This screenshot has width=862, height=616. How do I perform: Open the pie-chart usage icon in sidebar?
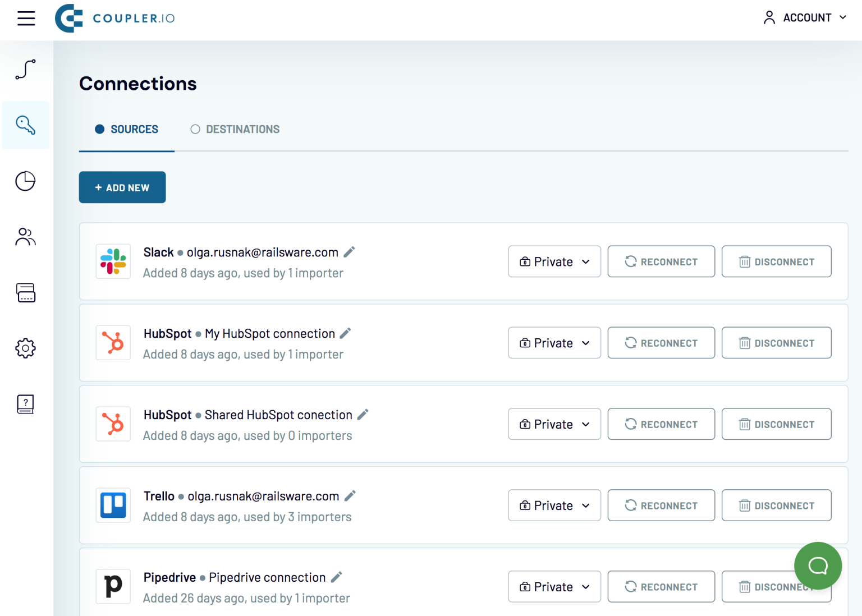25,181
